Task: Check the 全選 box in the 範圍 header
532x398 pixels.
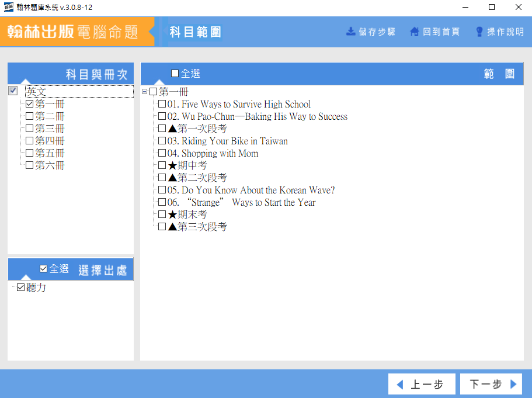Action: [175, 74]
